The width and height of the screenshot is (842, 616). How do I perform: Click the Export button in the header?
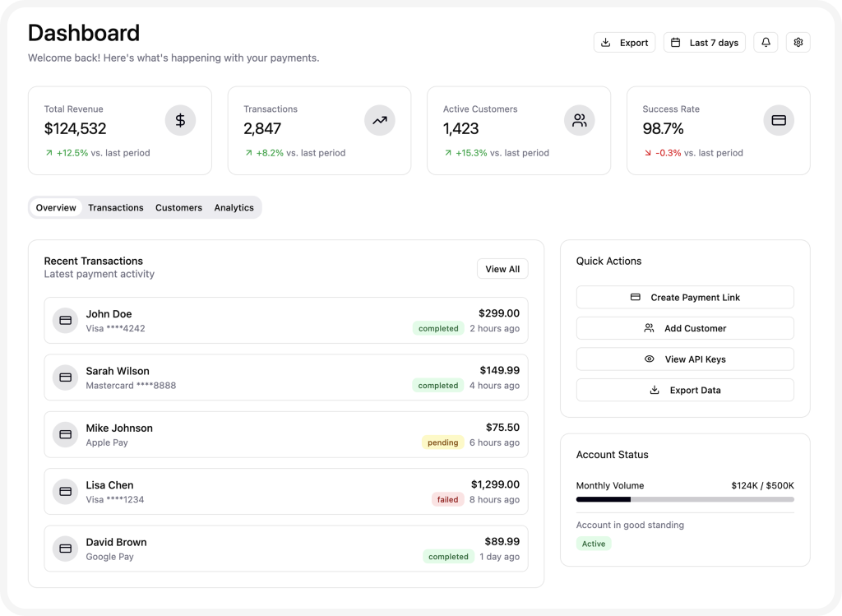(624, 43)
